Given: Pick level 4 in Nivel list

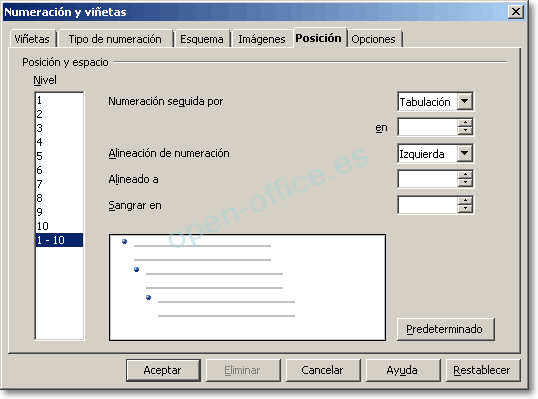Looking at the screenshot, I should click(x=59, y=142).
